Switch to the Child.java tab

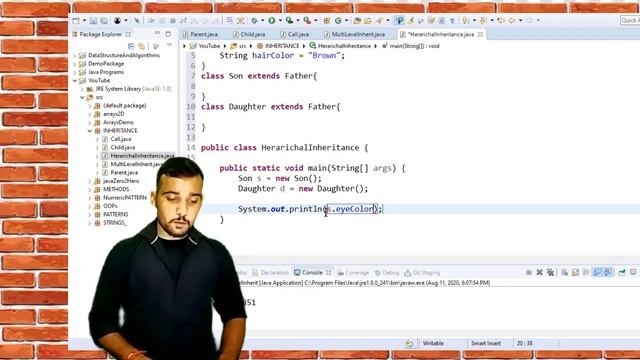click(249, 34)
